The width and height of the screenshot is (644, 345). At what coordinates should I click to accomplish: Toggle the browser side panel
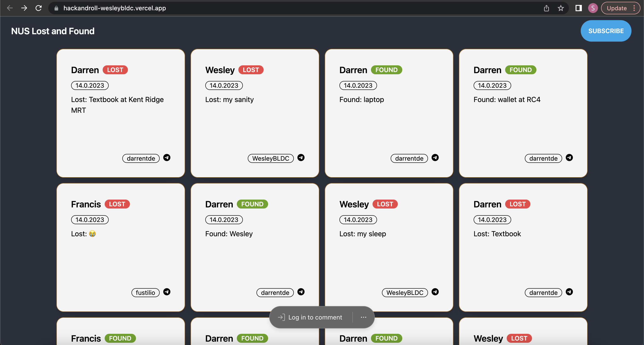pyautogui.click(x=578, y=8)
